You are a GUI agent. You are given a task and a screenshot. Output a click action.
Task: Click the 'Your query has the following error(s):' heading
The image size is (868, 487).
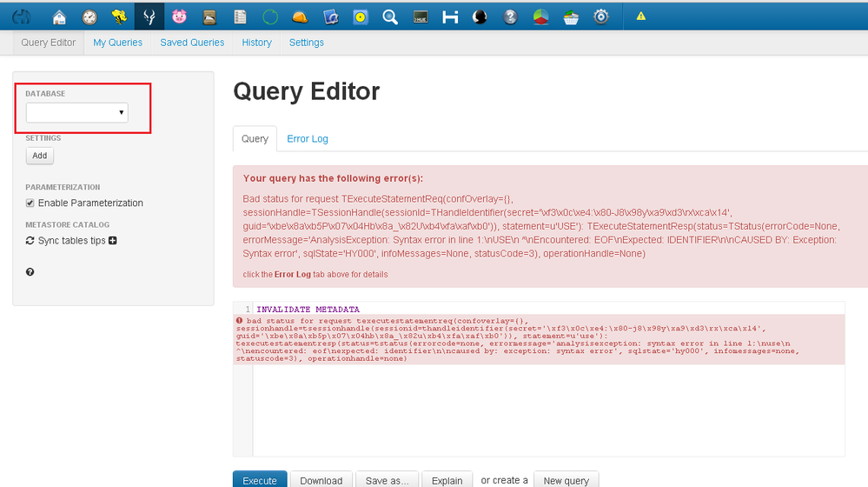333,178
